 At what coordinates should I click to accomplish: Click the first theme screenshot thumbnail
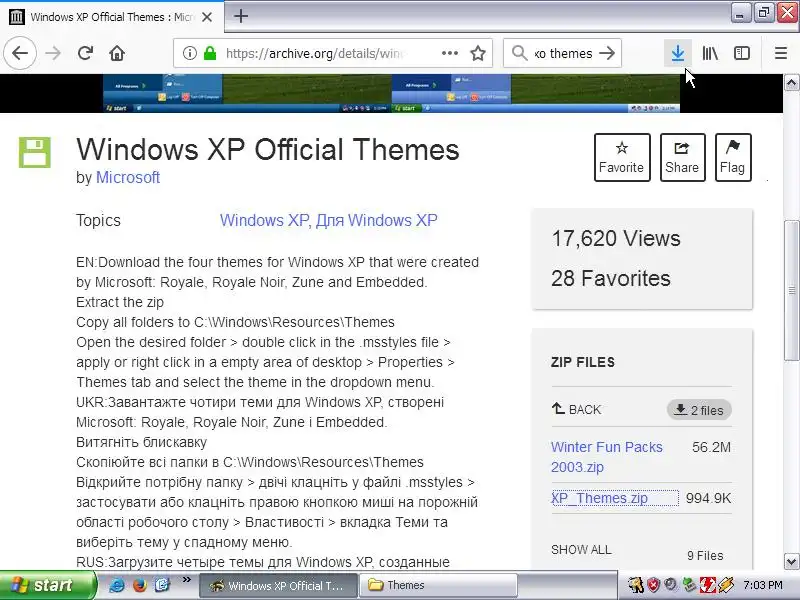[247, 93]
